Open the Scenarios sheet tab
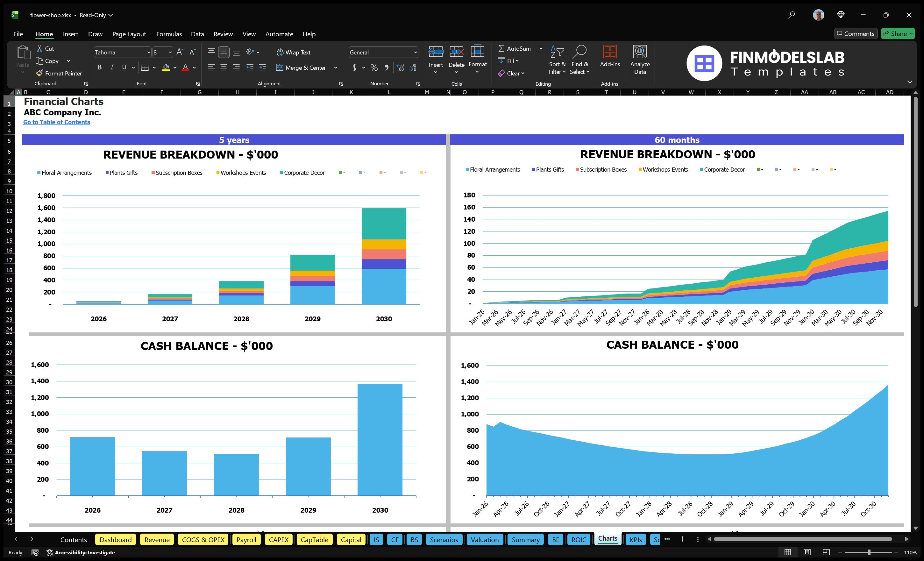924x561 pixels. [444, 540]
